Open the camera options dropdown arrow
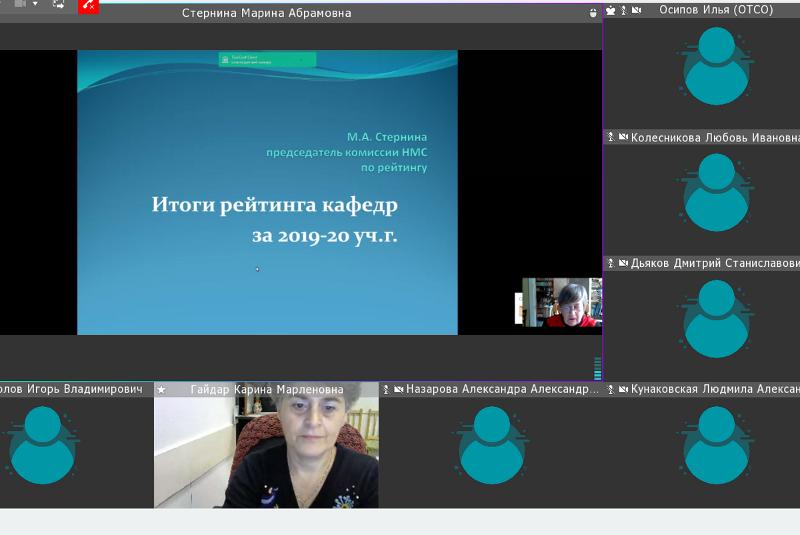 click(x=35, y=4)
